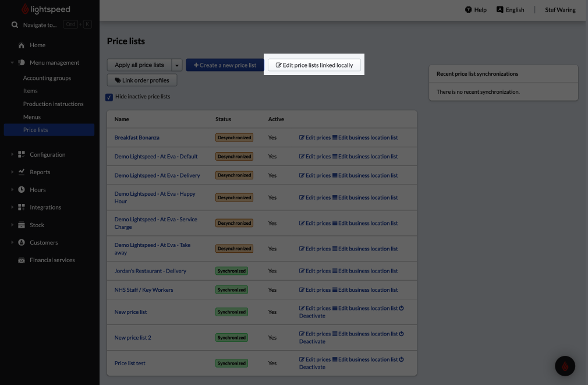Open Menus in sidebar

32,116
